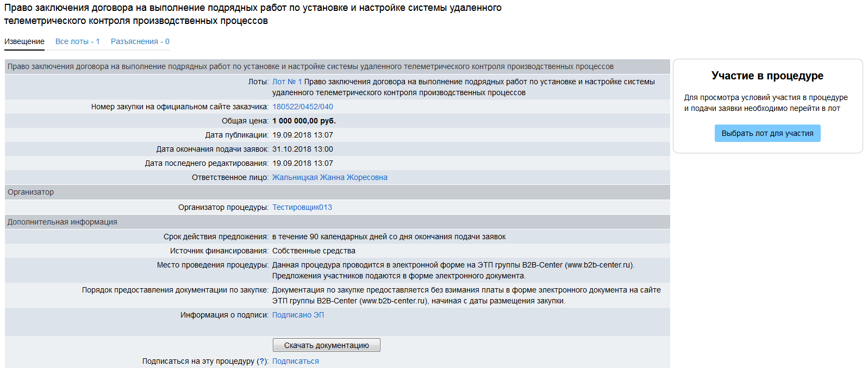The height and width of the screenshot is (373, 868).
Task: Open purchase number 180522/0452/040 link
Action: click(x=302, y=107)
